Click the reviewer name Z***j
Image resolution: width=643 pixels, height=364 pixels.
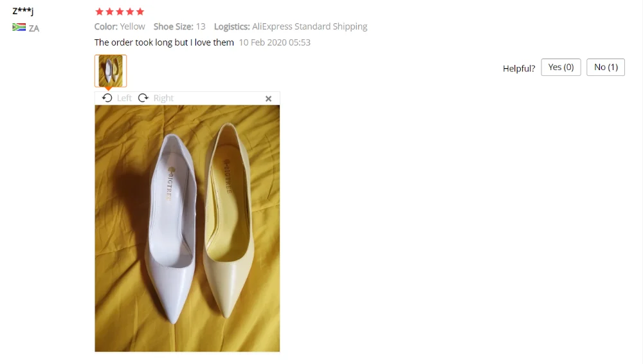tap(23, 11)
